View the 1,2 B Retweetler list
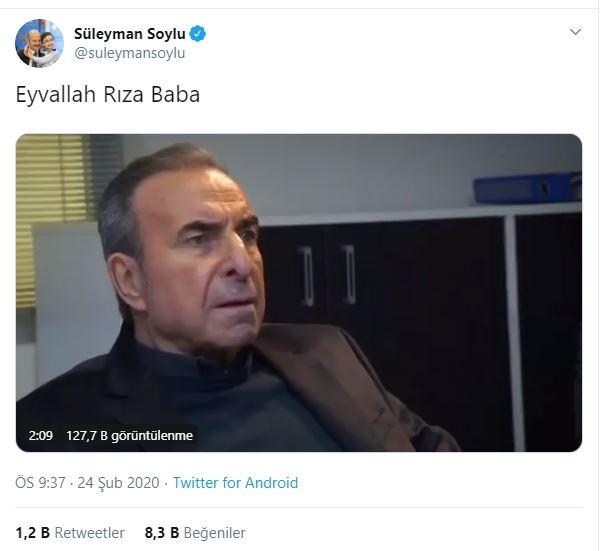The height and width of the screenshot is (551, 601). pos(70,533)
